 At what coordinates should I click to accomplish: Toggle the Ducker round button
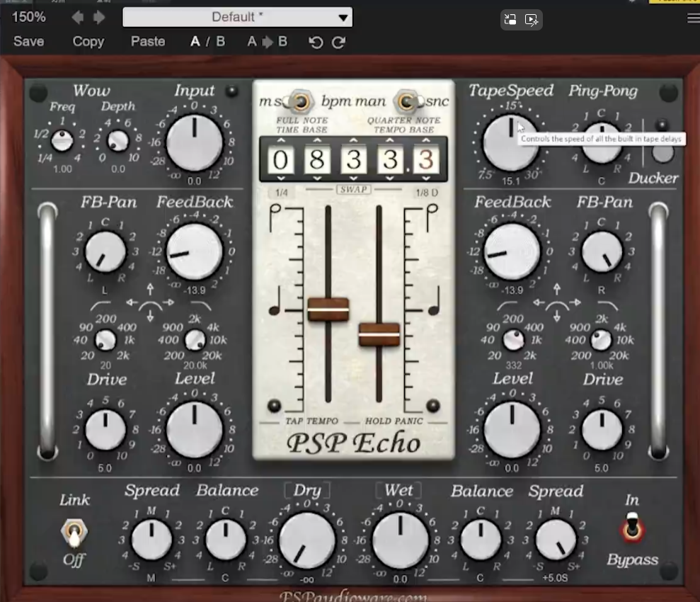[662, 153]
